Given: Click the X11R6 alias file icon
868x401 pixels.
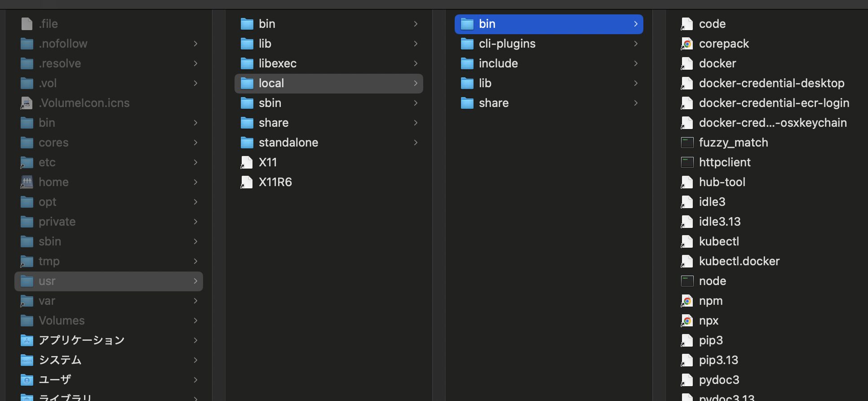Looking at the screenshot, I should point(247,182).
